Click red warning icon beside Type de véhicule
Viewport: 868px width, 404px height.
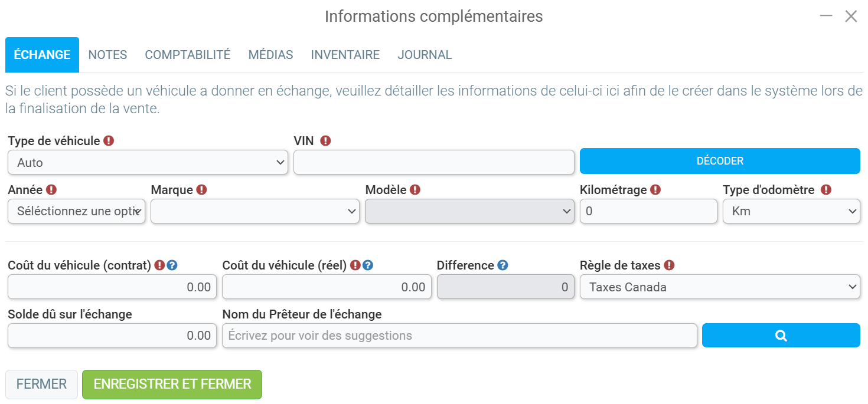109,141
